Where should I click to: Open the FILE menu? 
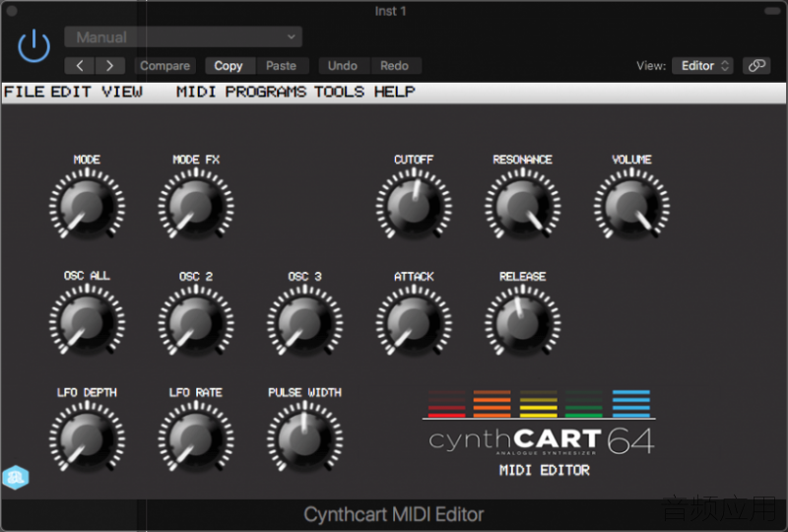coord(24,92)
